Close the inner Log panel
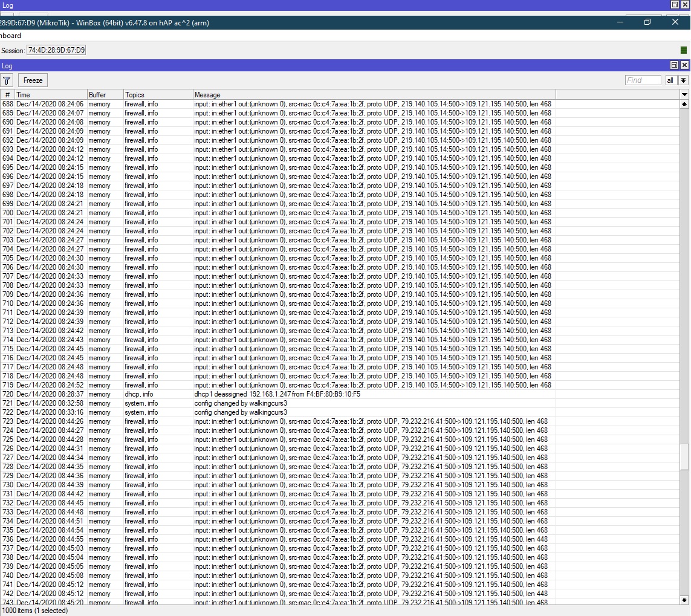Image resolution: width=691 pixels, height=616 pixels. [684, 65]
